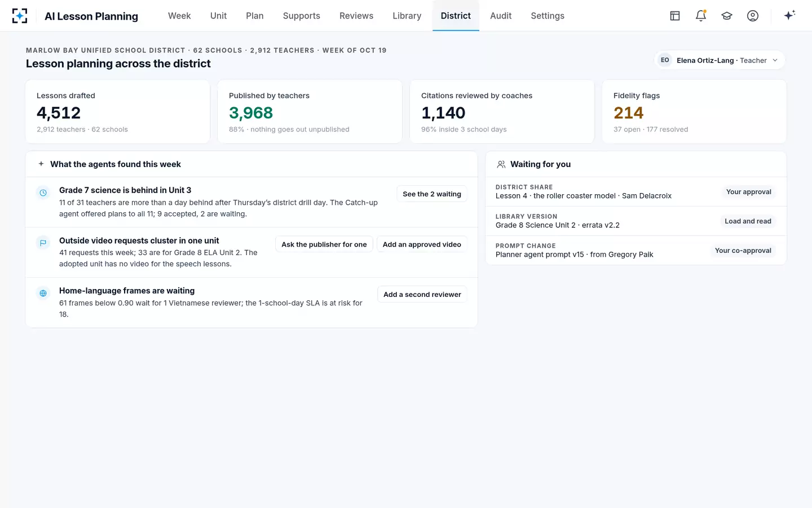Click Load and read for errata v2.2
This screenshot has width=812, height=508.
(x=748, y=221)
